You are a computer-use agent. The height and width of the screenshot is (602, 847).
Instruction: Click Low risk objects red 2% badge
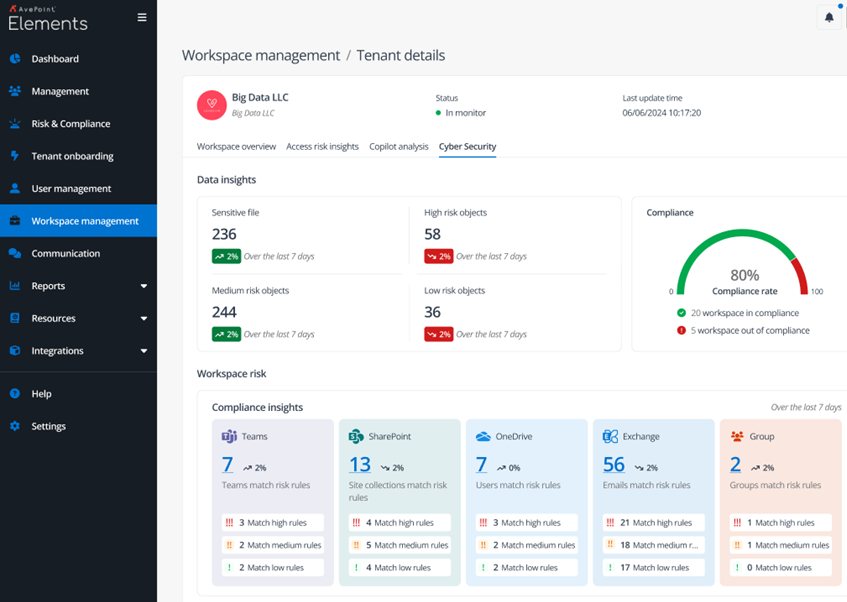pyautogui.click(x=439, y=335)
